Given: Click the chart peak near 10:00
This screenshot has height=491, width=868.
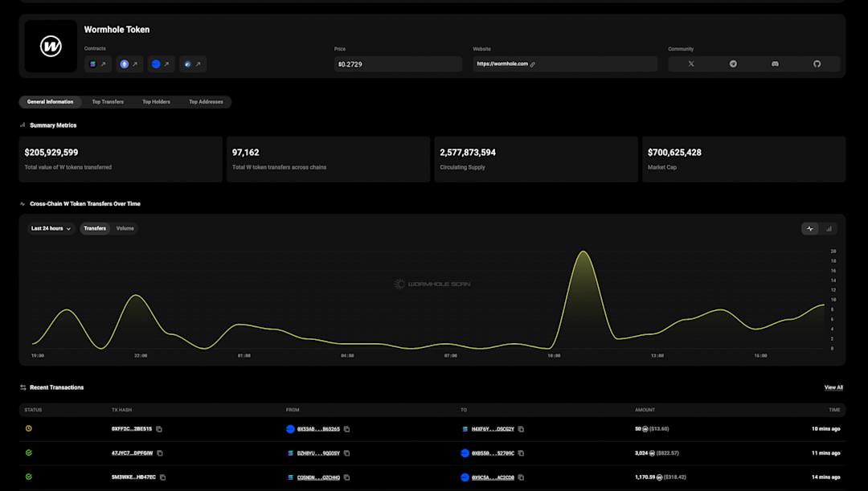Looking at the screenshot, I should 583,252.
